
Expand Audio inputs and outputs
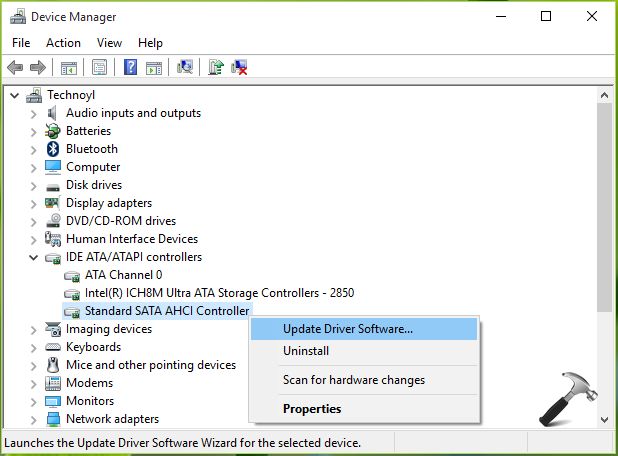34,114
